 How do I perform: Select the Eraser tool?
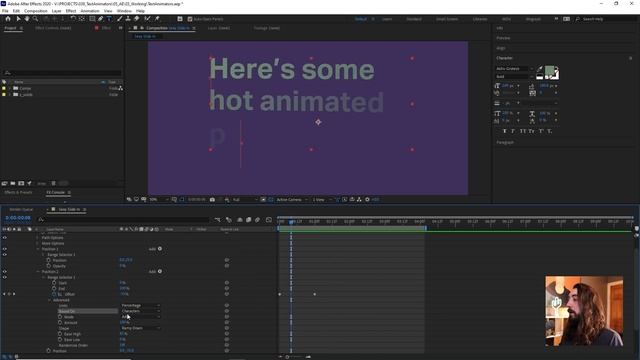137,19
